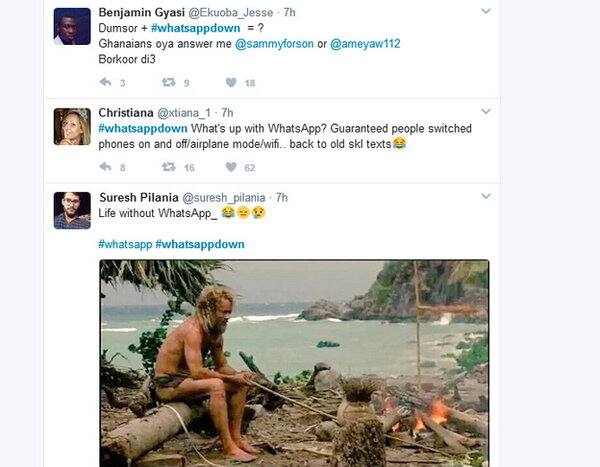Open #whatsappdown hashtag in Christiana's tweet
The height and width of the screenshot is (467, 600).
pos(143,129)
